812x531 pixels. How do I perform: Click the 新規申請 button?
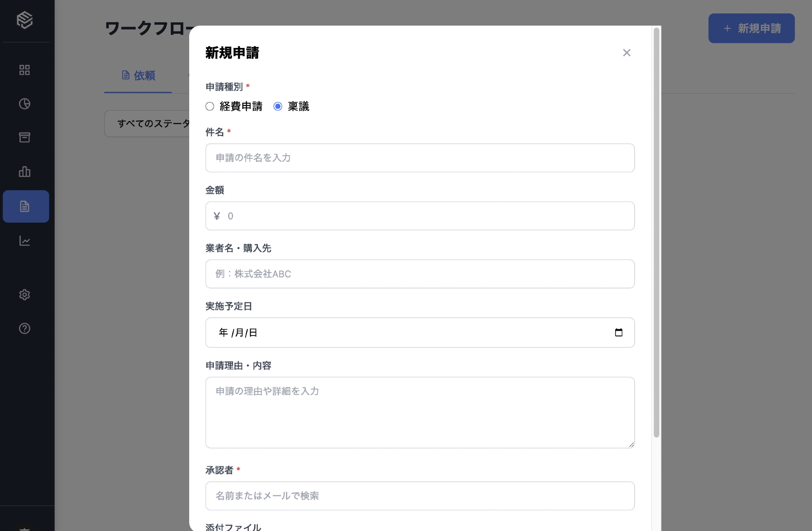[751, 28]
